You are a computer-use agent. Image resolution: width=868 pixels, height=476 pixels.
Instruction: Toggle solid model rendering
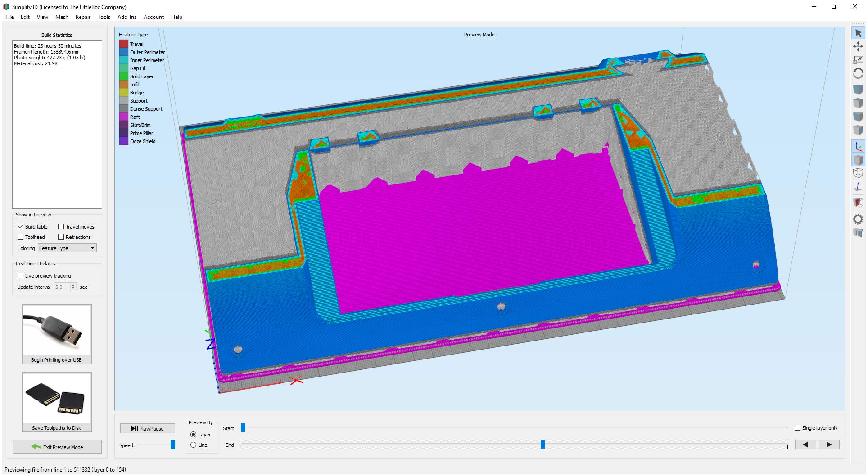tap(858, 160)
